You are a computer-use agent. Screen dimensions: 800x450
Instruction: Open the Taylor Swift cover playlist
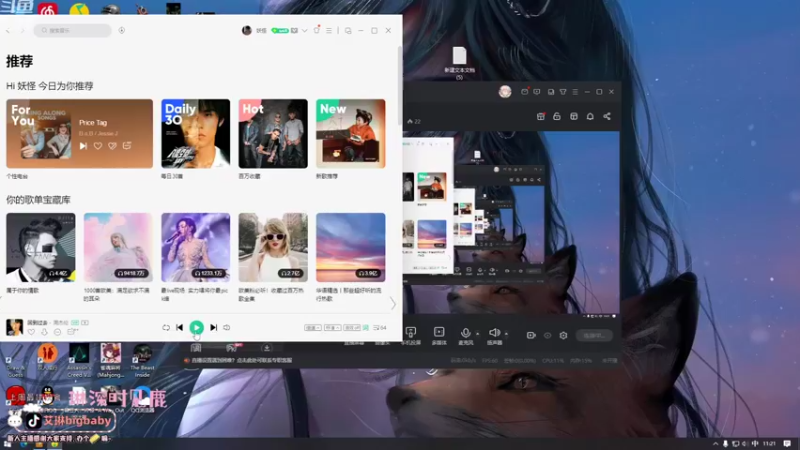(273, 247)
